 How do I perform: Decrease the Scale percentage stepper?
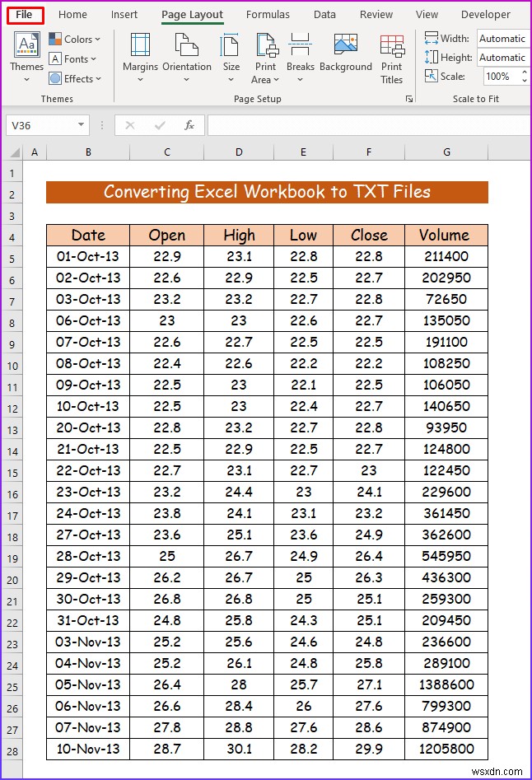(x=524, y=80)
